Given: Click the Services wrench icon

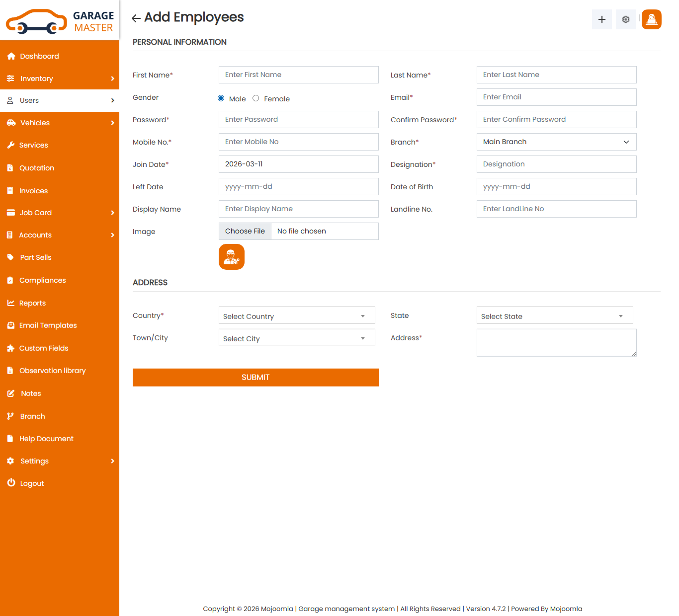Looking at the screenshot, I should 11,145.
